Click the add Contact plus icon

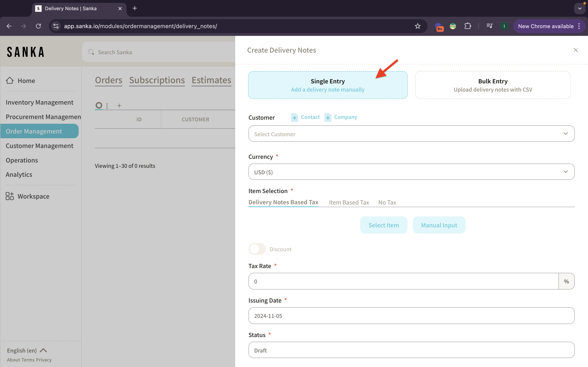tap(294, 117)
